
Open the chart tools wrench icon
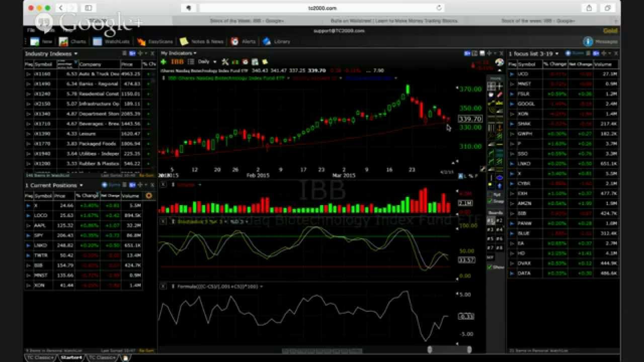pyautogui.click(x=225, y=62)
